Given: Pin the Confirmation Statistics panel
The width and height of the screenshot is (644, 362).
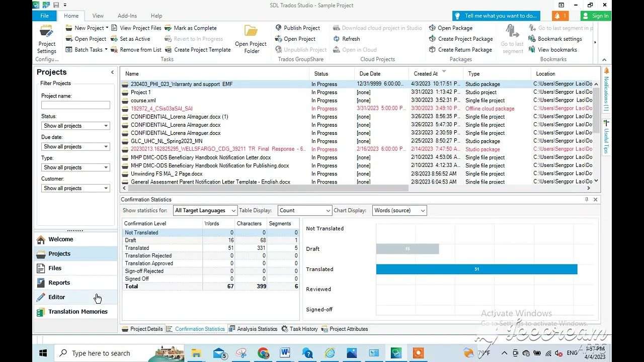Looking at the screenshot, I should (x=586, y=200).
